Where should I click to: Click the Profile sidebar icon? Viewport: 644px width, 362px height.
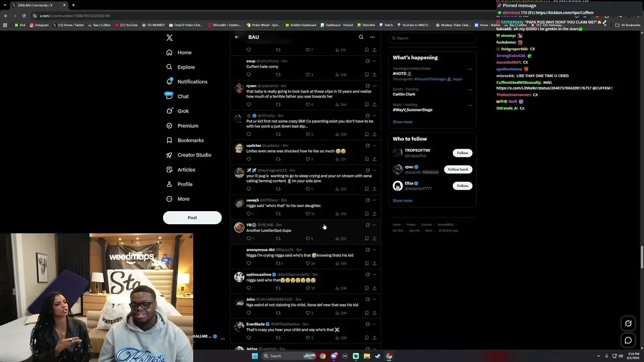pos(170,184)
